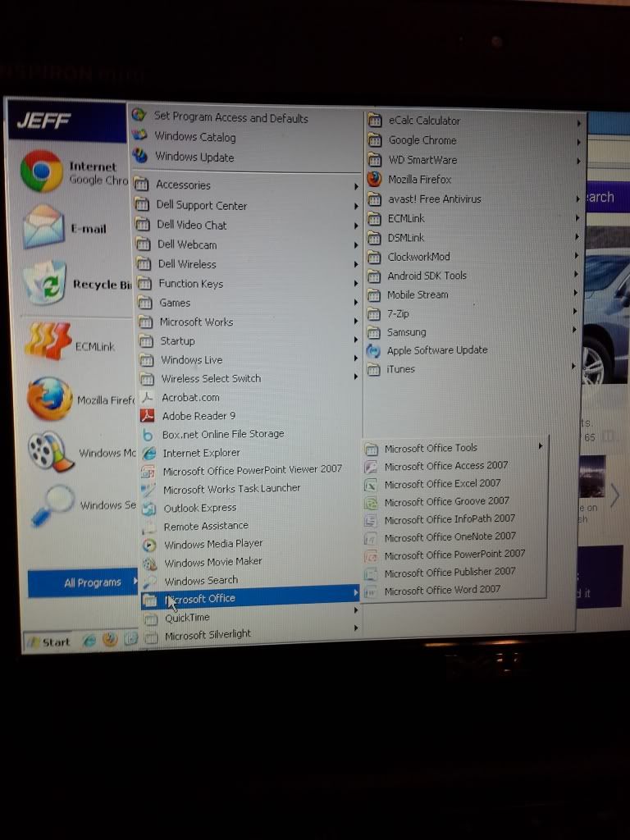Open Windows Movie Maker film-reel icon on left
The width and height of the screenshot is (630, 840).
(x=50, y=452)
